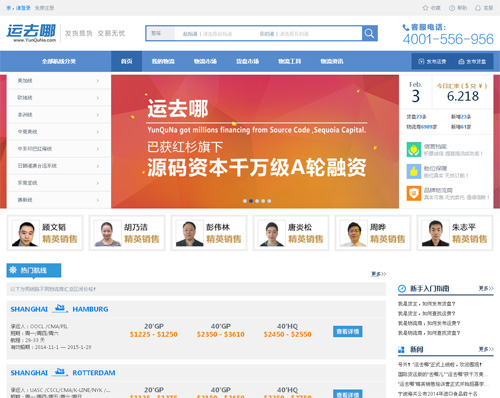This screenshot has width=500, height=398.
Task: Click the icon on 发布运费 button
Action: point(421,61)
